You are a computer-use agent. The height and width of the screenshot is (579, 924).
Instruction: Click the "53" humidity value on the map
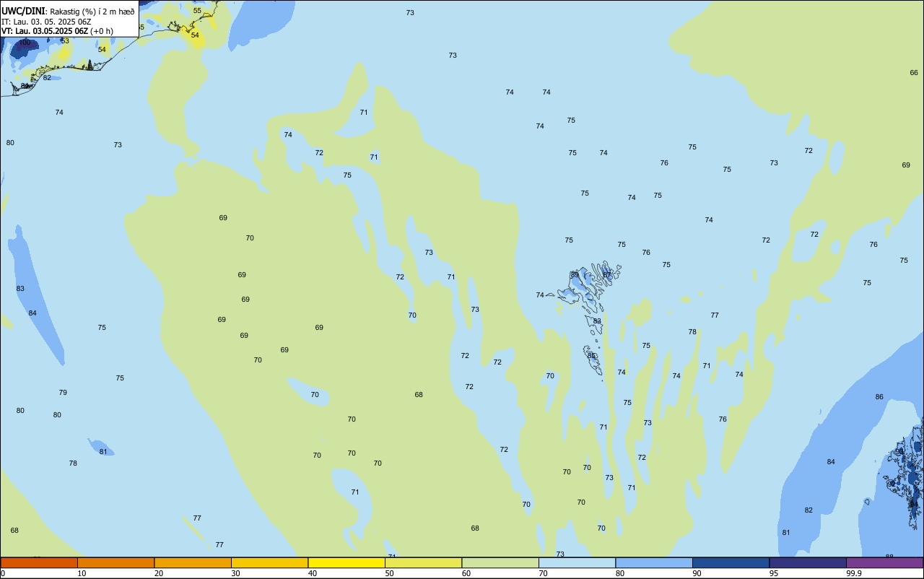coord(65,41)
